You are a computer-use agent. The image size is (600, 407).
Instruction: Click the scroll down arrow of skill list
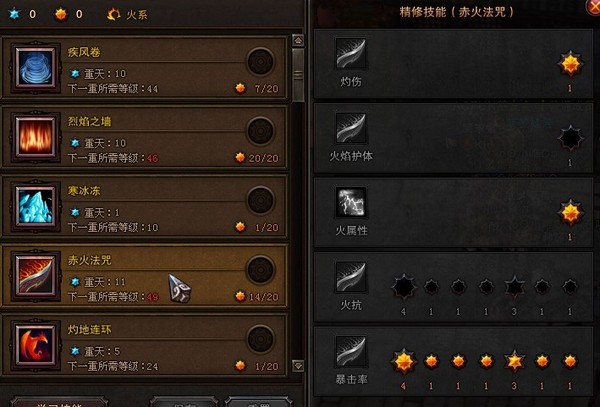pos(298,366)
